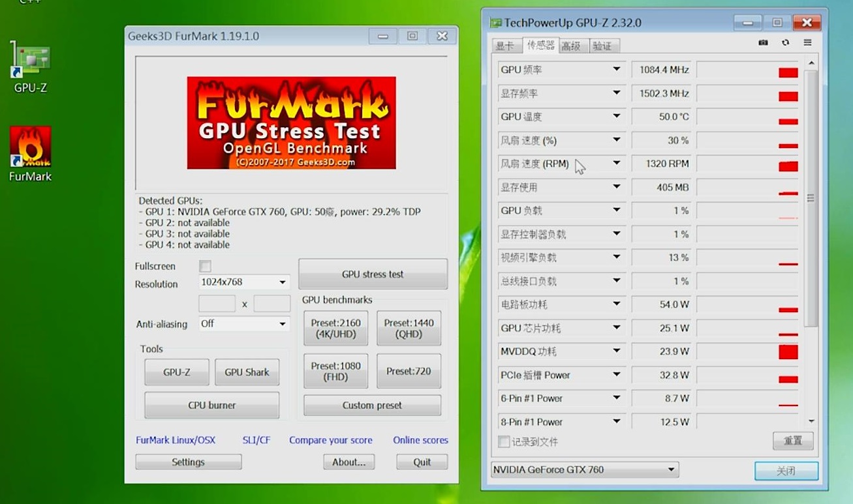Click the refresh icon in GPU-Z

point(785,43)
